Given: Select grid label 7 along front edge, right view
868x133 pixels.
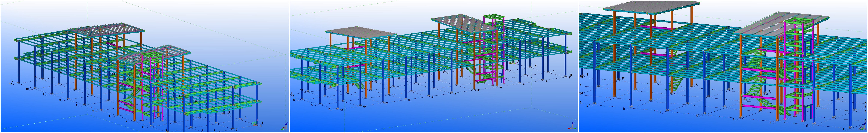Looking at the screenshot, I should [x=660, y=112].
